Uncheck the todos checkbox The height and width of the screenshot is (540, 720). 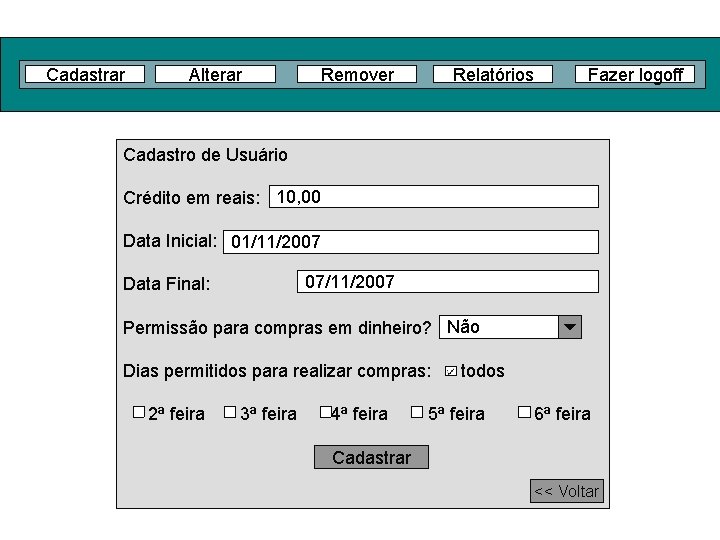pos(451,371)
